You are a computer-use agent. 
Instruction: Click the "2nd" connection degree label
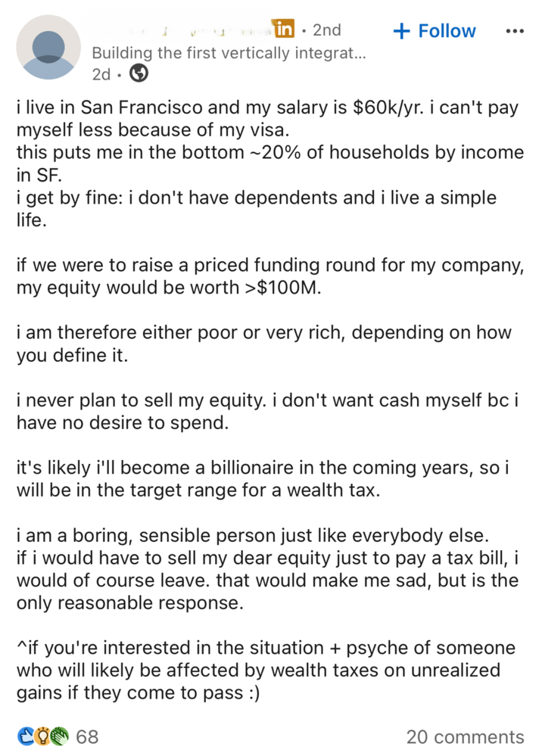point(328,30)
